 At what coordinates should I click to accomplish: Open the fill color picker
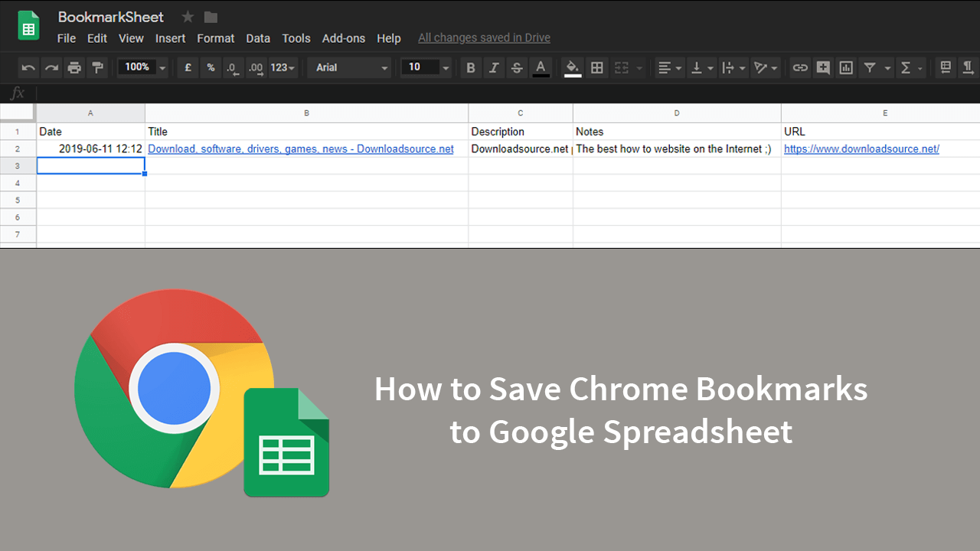(573, 67)
